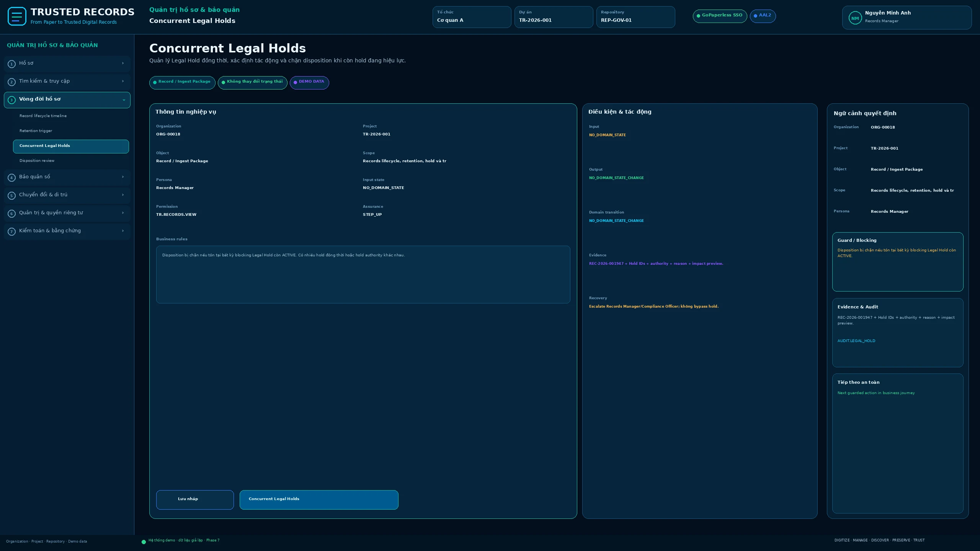Click step 3 circle icon for Vòng đời hồ sơ
The width and height of the screenshot is (980, 551).
coord(11,100)
